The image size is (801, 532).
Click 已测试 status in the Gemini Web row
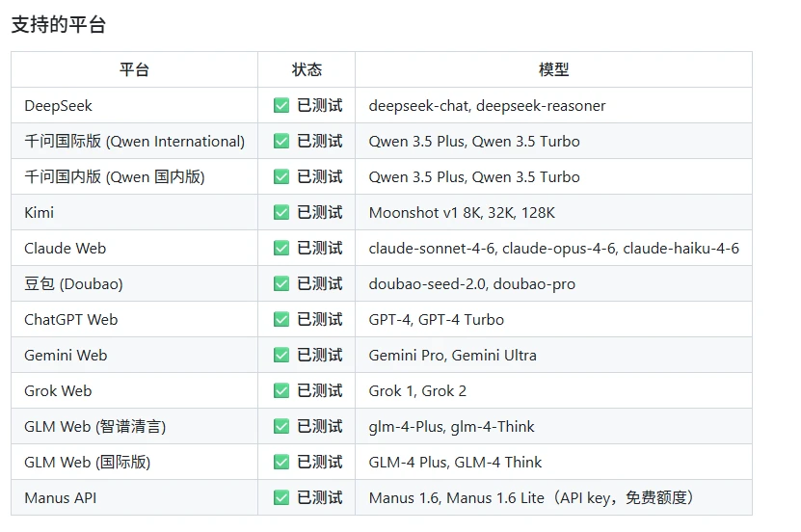tap(320, 356)
